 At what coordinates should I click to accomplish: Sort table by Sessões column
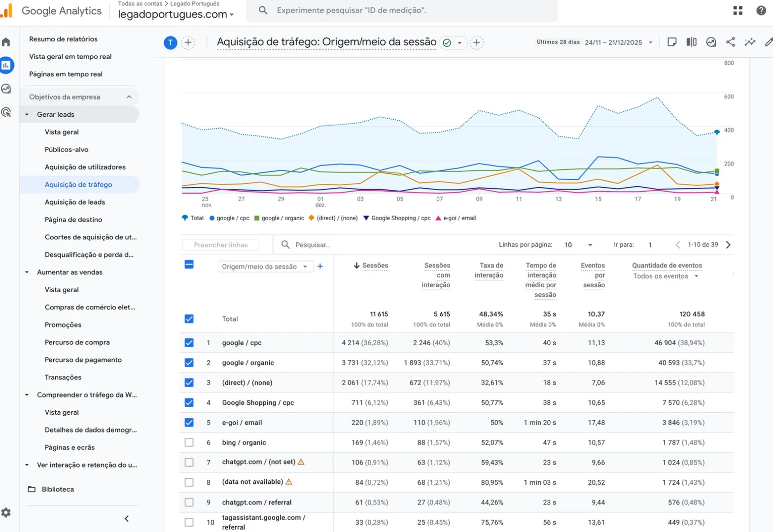[x=375, y=266]
